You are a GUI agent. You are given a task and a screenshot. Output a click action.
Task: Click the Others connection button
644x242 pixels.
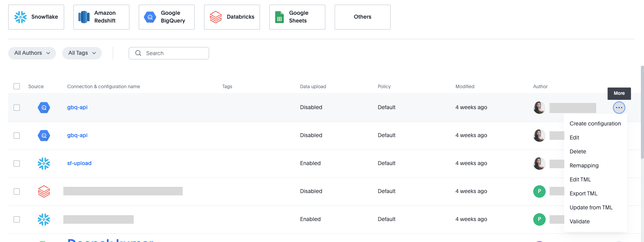point(363,17)
